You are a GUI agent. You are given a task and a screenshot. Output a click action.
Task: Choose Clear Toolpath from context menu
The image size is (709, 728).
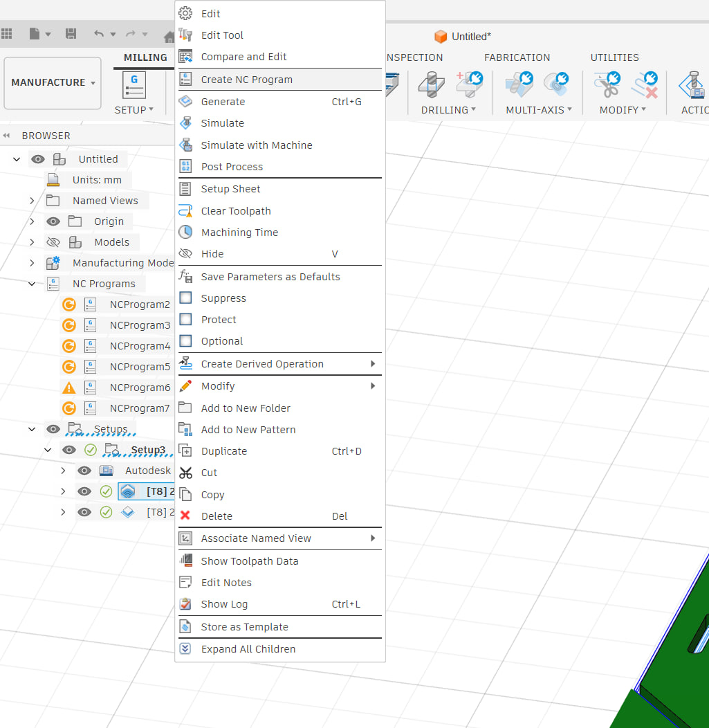[279, 211]
